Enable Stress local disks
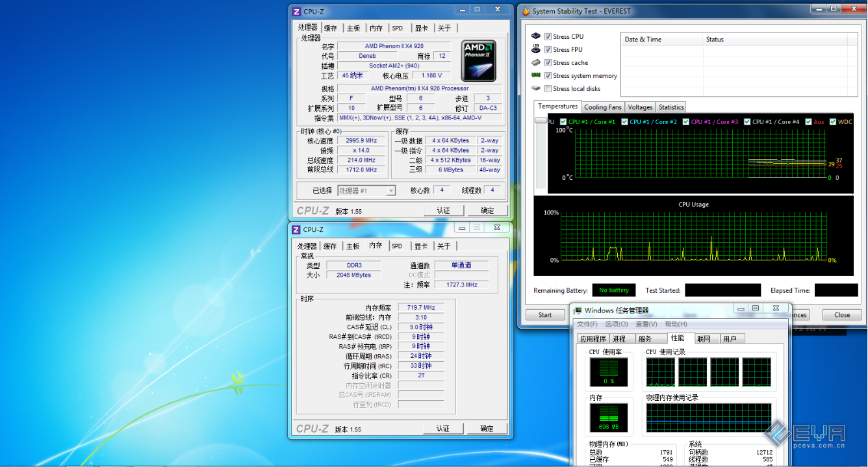 tap(548, 88)
